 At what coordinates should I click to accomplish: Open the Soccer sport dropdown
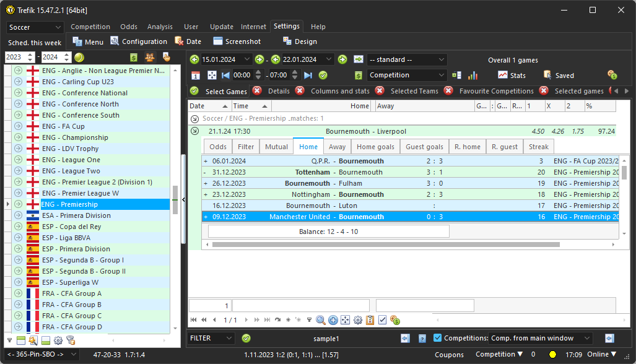pyautogui.click(x=35, y=27)
